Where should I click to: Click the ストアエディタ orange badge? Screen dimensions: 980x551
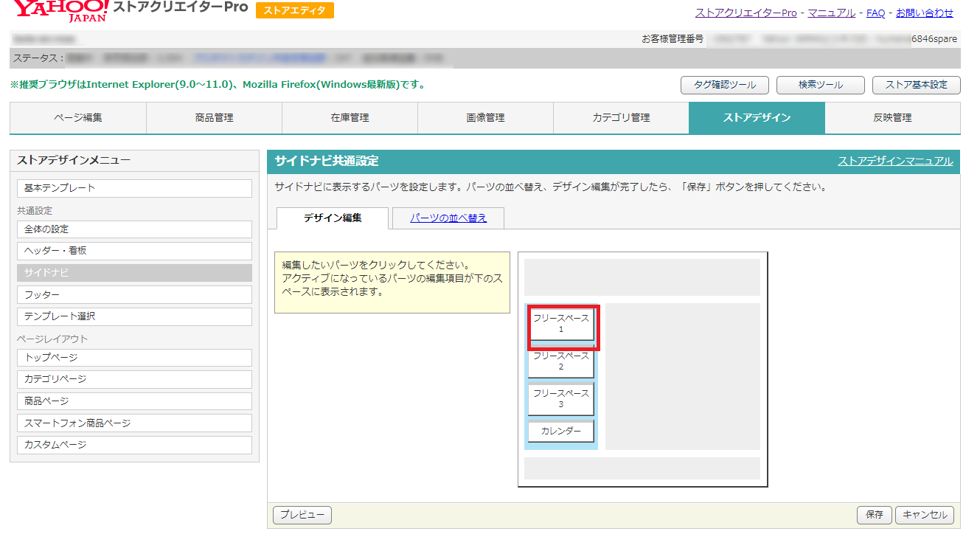pyautogui.click(x=295, y=10)
